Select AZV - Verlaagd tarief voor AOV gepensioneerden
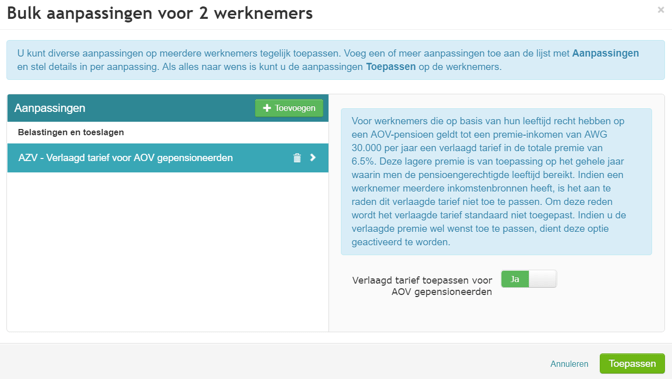The height and width of the screenshot is (379, 672). click(x=168, y=158)
